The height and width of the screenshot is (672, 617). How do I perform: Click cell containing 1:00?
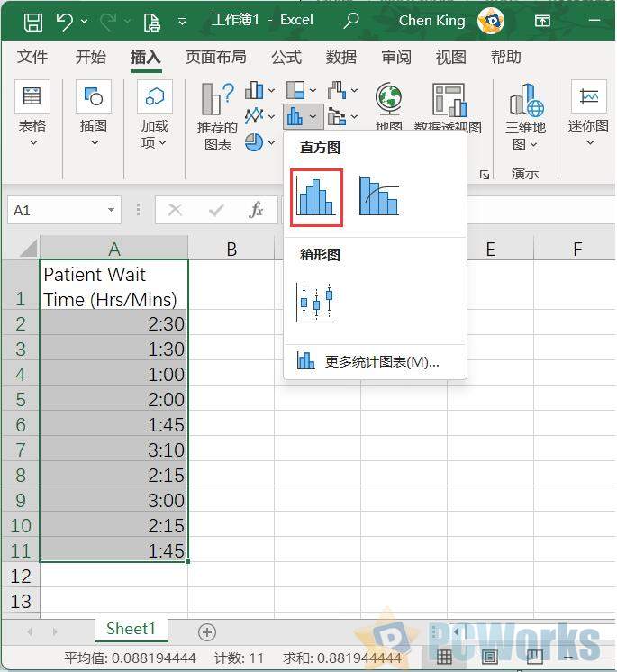tap(114, 373)
